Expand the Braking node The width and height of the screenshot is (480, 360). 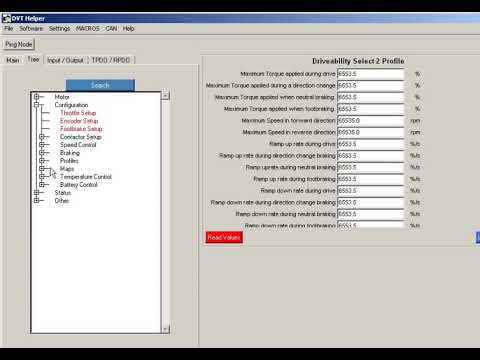tap(42, 153)
